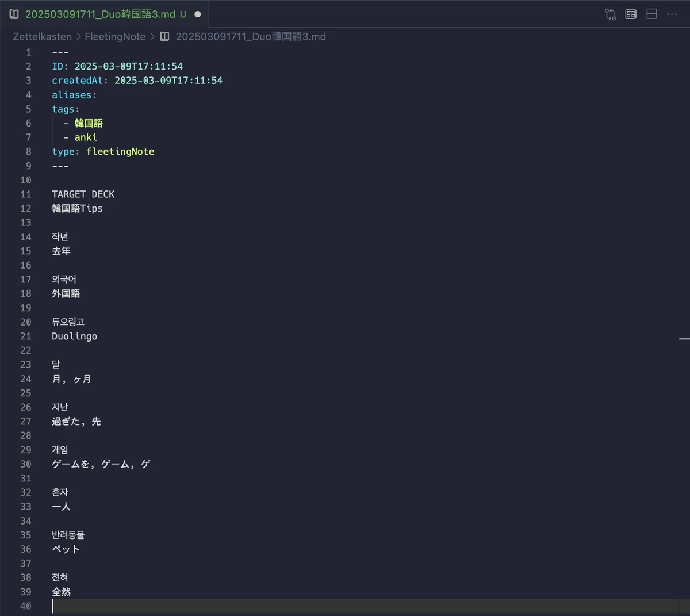Open the FleetingNote breadcrumb folder
This screenshot has width=690, height=616.
(115, 36)
